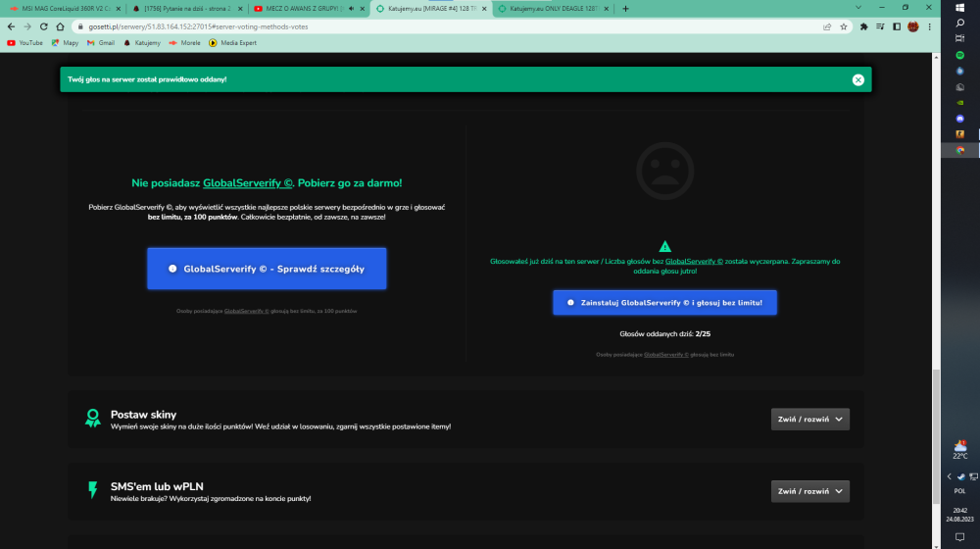Open the Windows Start menu
Viewport: 980px width, 549px height.
pyautogui.click(x=960, y=8)
